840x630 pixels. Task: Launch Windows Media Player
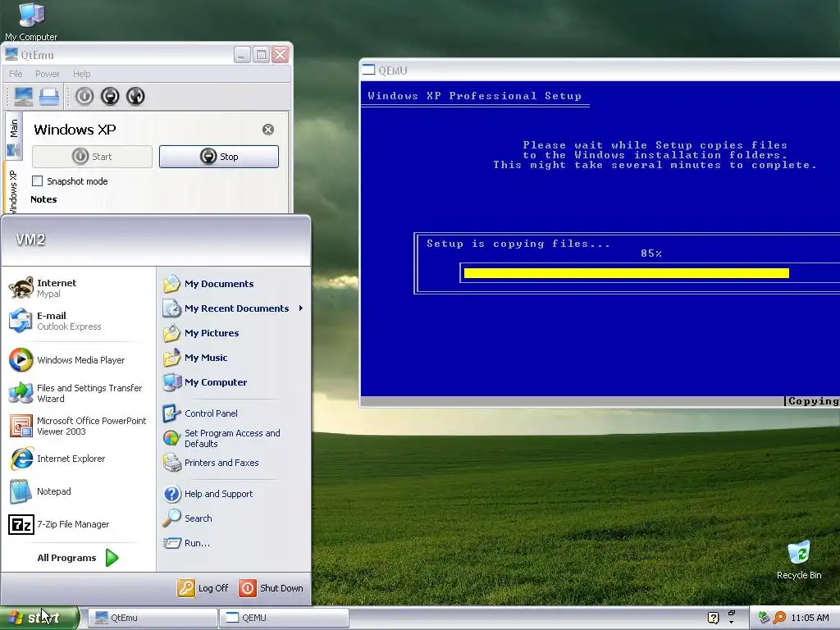click(80, 360)
